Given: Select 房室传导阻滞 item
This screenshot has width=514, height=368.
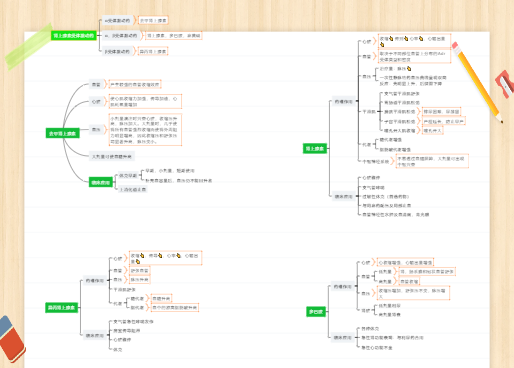Looking at the screenshot, I should (x=127, y=331).
